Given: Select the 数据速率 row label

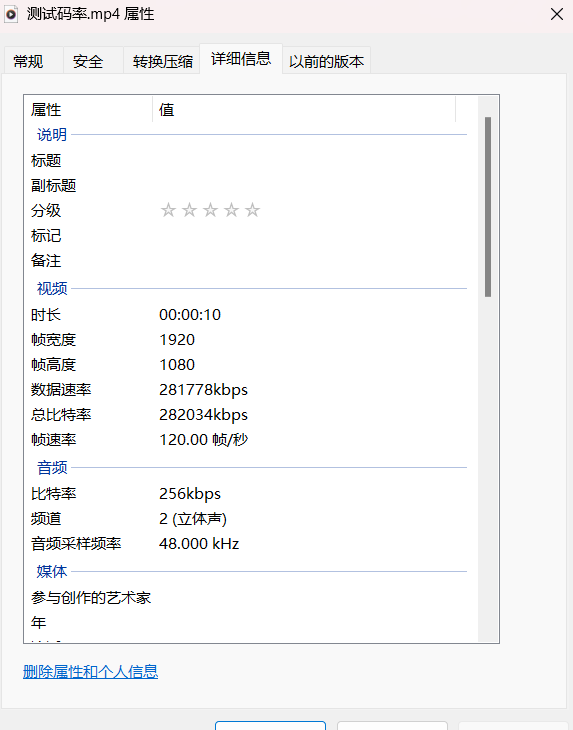Looking at the screenshot, I should coord(61,390).
